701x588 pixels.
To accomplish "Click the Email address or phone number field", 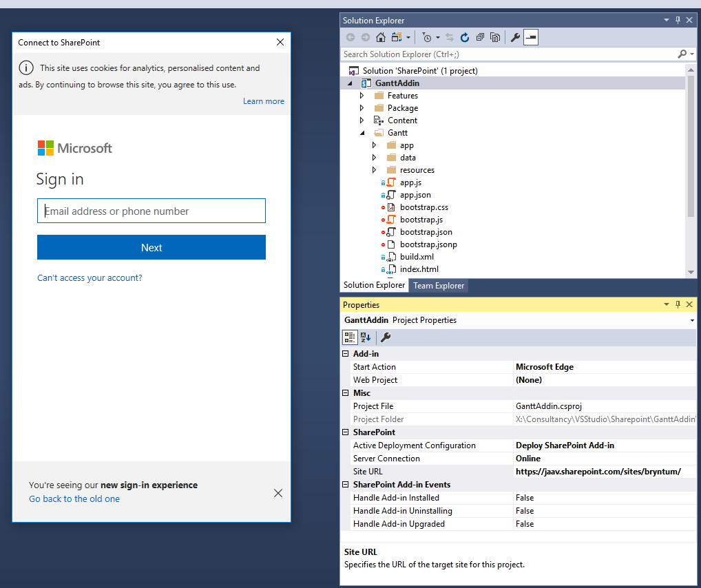I will (x=151, y=211).
